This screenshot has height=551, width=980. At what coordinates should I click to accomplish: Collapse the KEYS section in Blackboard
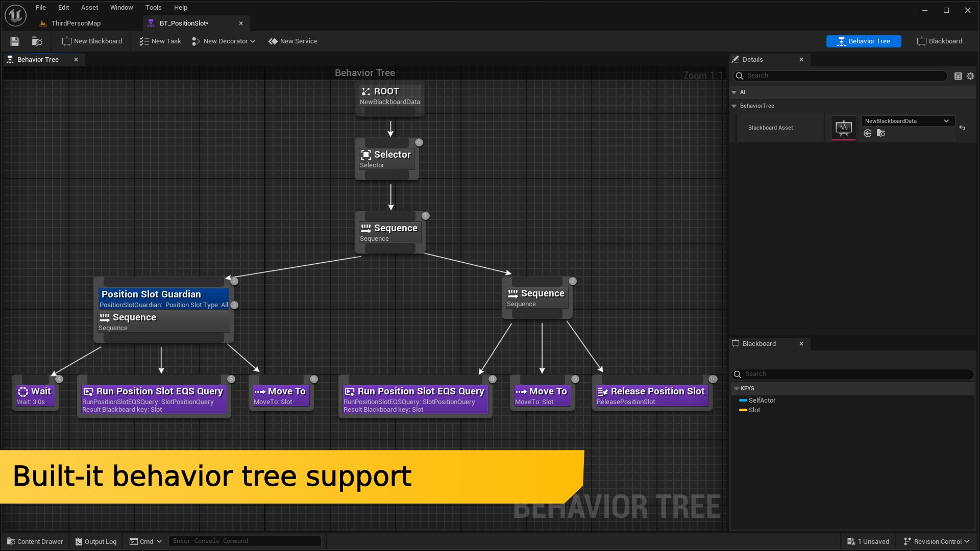click(x=737, y=389)
